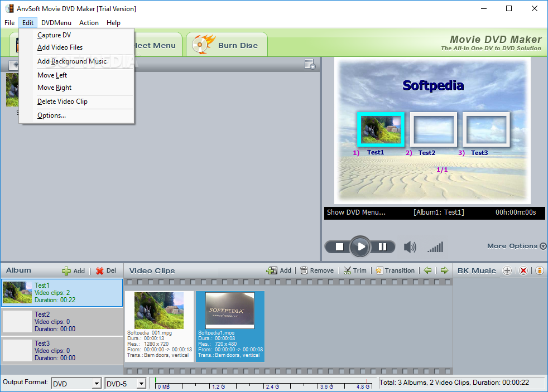
Task: Click the AnvSoft app title icon
Action: click(x=9, y=8)
